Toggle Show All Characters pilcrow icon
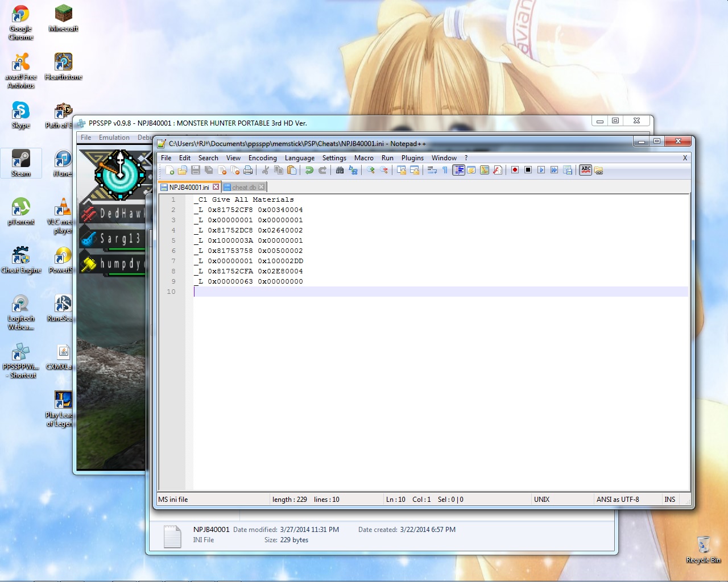This screenshot has height=582, width=728. [x=445, y=170]
